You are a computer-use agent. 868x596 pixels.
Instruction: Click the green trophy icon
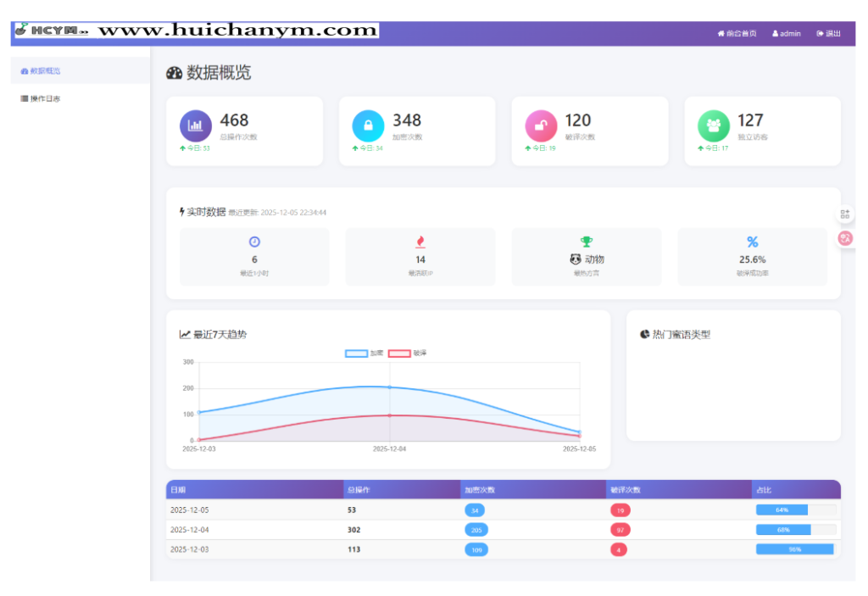pos(587,242)
